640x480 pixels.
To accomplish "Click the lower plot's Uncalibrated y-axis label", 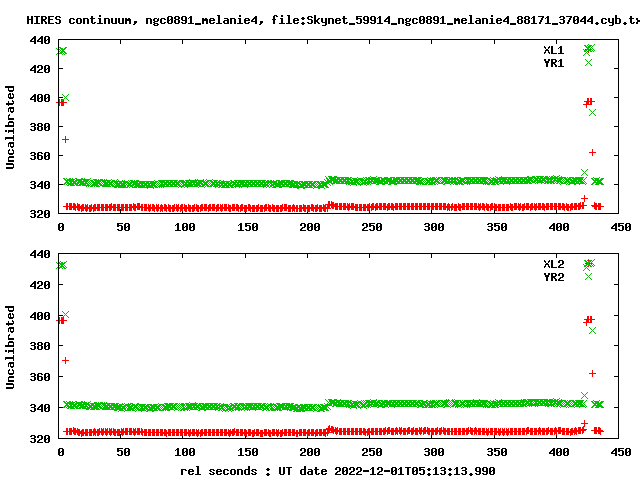I will [x=10, y=347].
